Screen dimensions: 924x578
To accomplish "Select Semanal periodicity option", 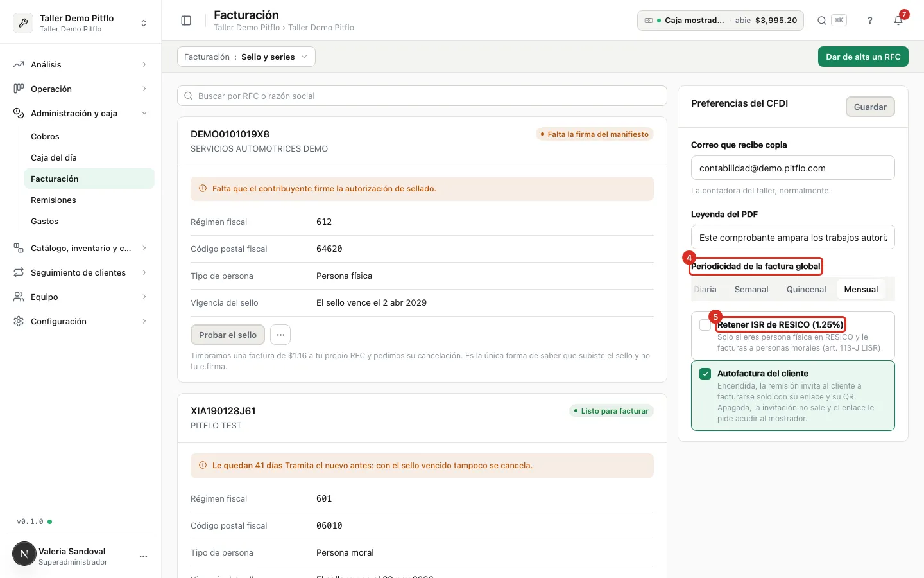I will tap(751, 290).
